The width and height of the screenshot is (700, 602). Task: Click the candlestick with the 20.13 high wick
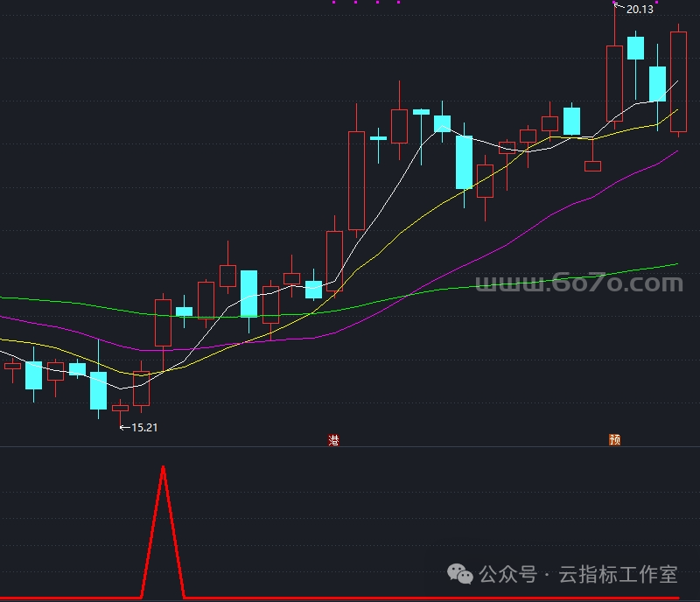[x=614, y=83]
